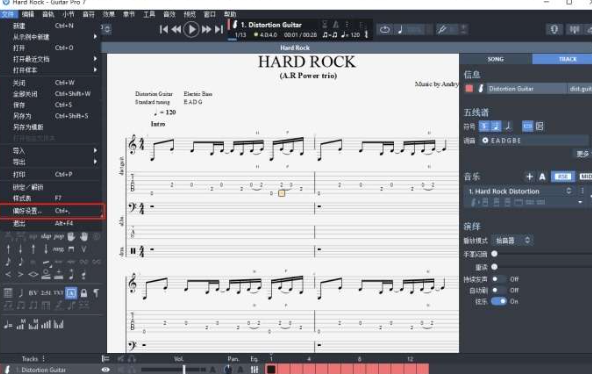Viewport: 592px width, 374px height.
Task: Add a sound with the plus button
Action: coord(529,176)
